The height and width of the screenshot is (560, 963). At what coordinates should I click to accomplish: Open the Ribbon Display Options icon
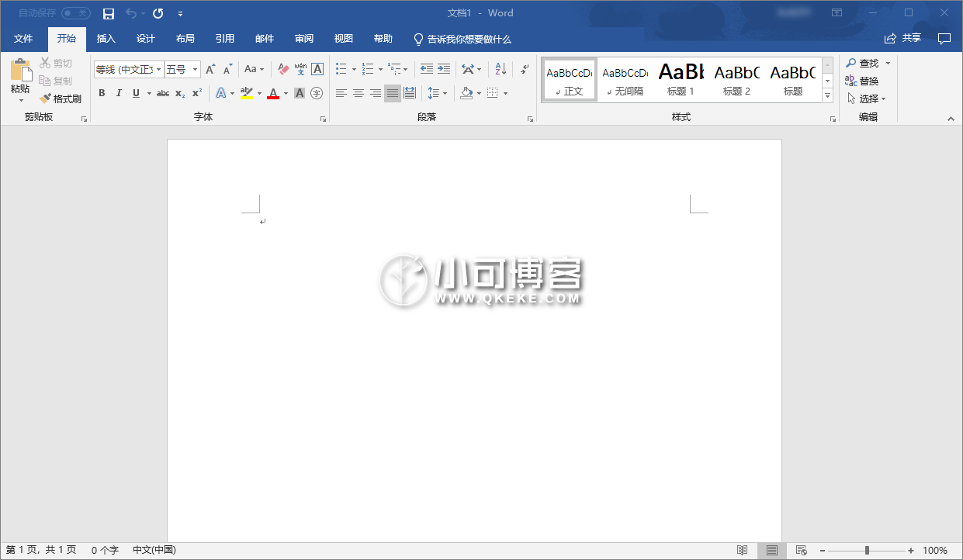(x=837, y=13)
